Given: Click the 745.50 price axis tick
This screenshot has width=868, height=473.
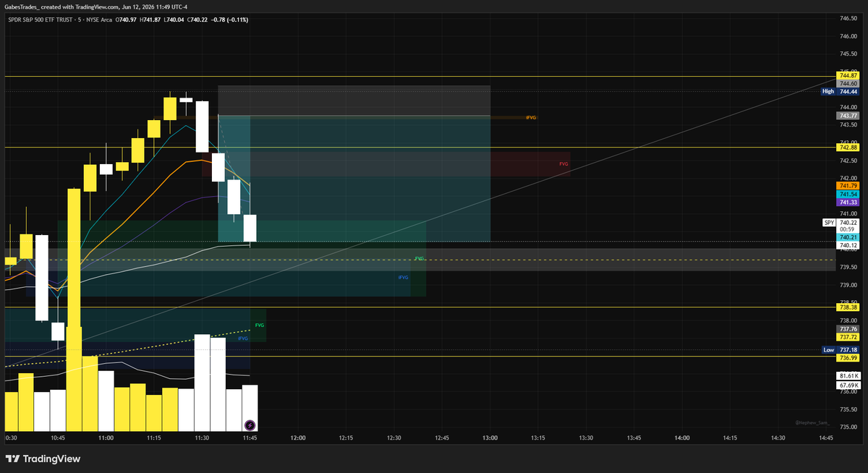Looking at the screenshot, I should click(x=848, y=54).
